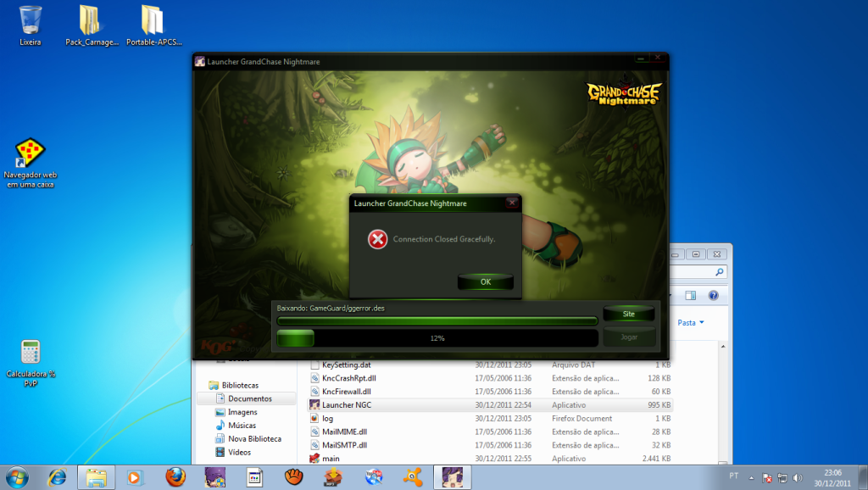
Task: Open the Pasta arrangement dropdown
Action: click(x=690, y=322)
